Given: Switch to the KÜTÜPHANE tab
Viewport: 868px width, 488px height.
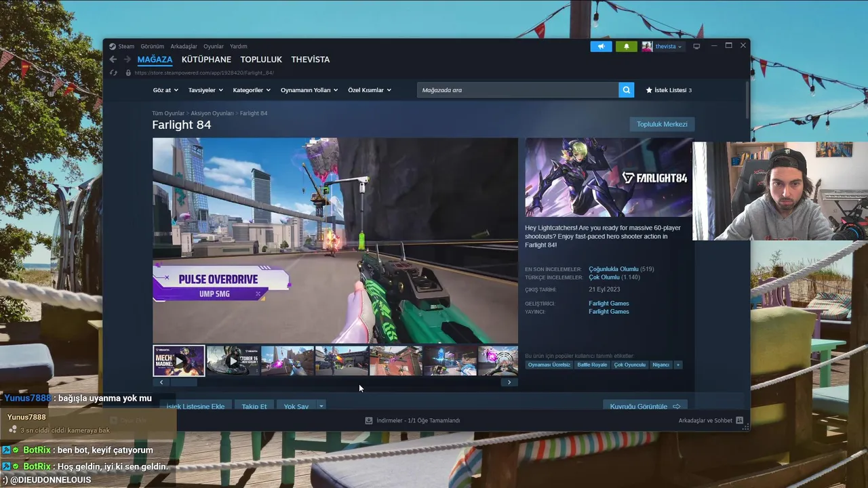Looking at the screenshot, I should pos(206,60).
